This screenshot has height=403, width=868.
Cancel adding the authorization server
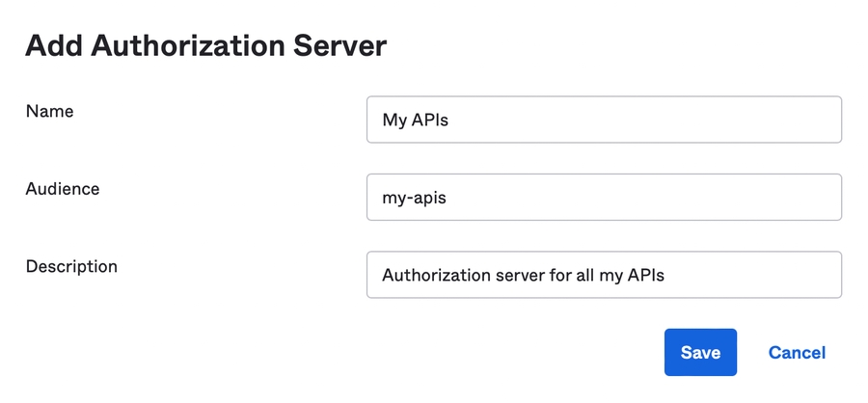797,352
